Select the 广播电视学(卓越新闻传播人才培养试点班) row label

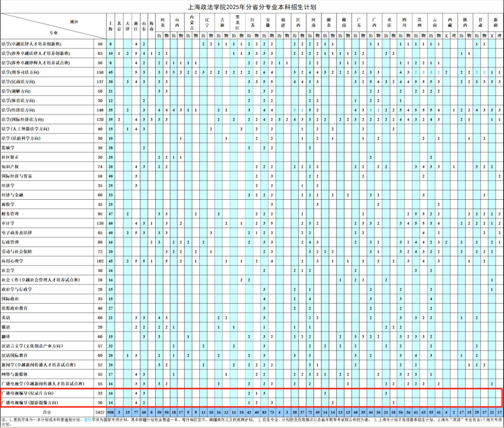click(43, 383)
